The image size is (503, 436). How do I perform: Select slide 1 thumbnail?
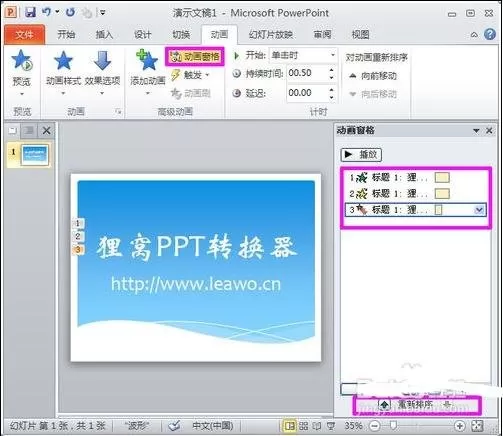coord(35,155)
